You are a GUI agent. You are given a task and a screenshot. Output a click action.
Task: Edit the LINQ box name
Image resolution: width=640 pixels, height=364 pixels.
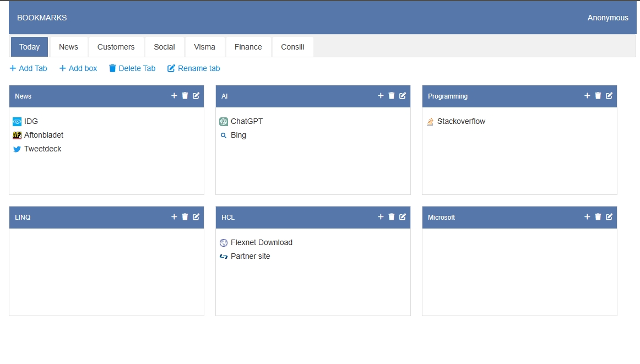(x=196, y=216)
